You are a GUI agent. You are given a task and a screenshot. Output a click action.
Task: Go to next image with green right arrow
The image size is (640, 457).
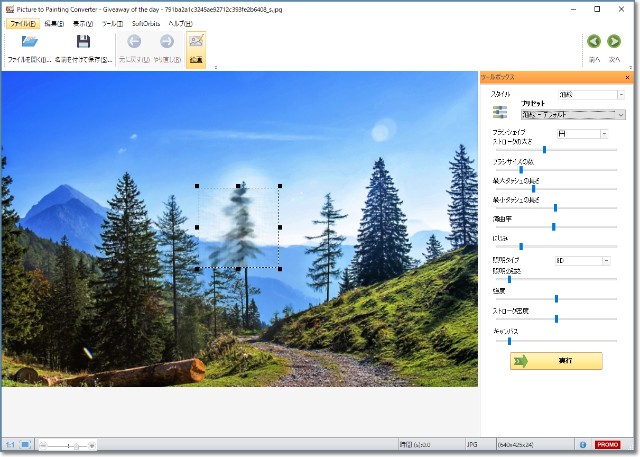coord(617,43)
